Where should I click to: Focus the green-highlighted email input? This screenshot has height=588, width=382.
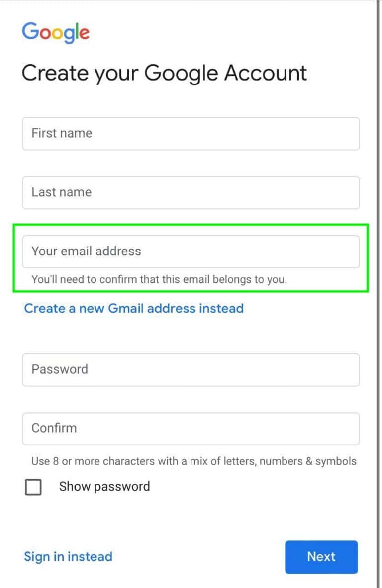pyautogui.click(x=191, y=252)
